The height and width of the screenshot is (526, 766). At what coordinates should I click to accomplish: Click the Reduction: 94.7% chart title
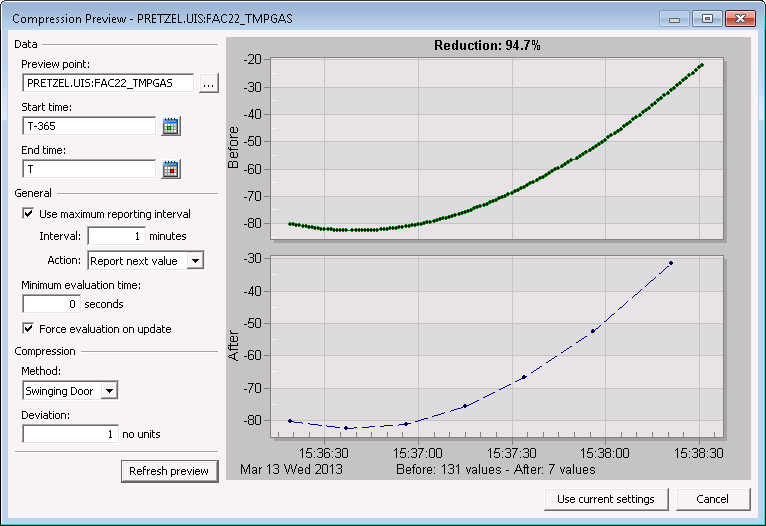[487, 45]
